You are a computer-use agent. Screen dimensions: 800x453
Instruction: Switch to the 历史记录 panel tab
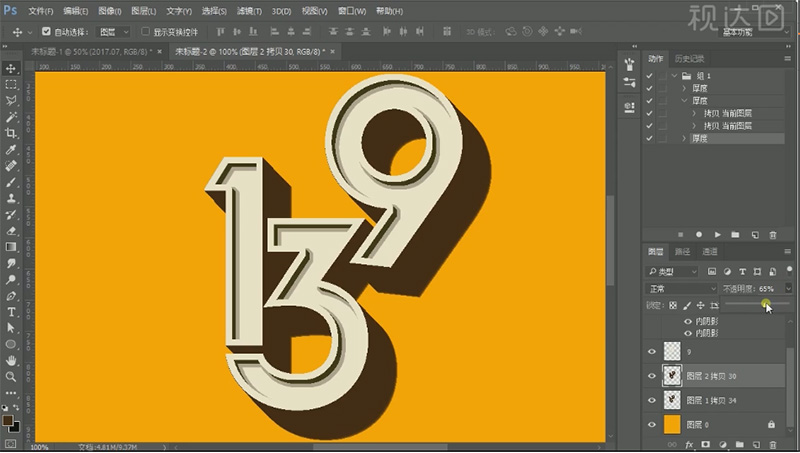point(689,59)
